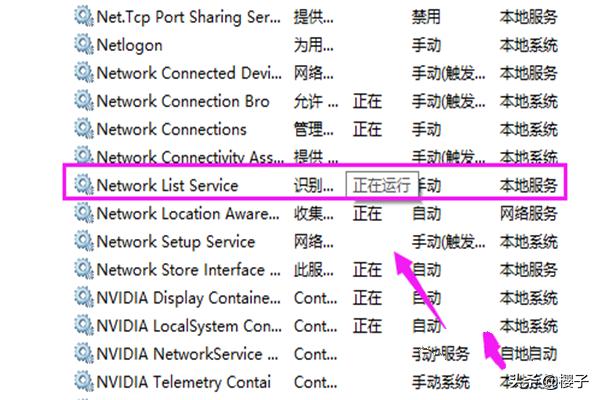Click the Network Store Interface gear icon
Image resolution: width=600 pixels, height=400 pixels.
coord(83,269)
